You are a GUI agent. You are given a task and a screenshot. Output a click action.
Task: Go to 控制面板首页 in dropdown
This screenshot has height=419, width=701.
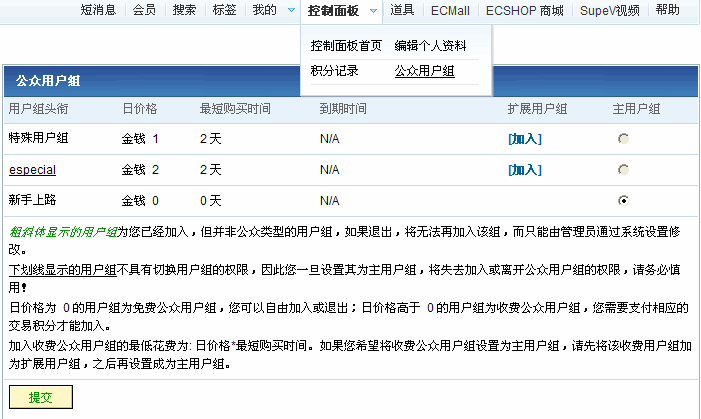click(x=346, y=46)
